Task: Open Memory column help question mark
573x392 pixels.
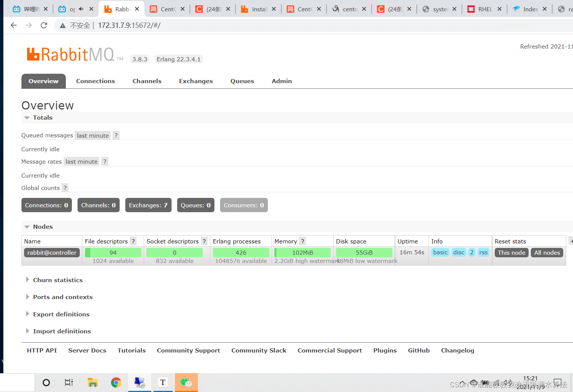Action: pyautogui.click(x=302, y=241)
